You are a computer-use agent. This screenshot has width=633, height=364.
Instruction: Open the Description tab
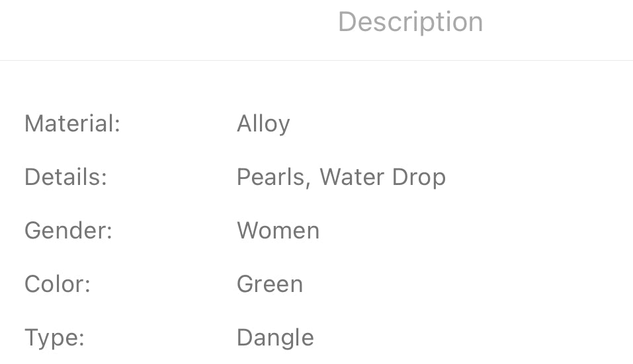[x=410, y=22]
